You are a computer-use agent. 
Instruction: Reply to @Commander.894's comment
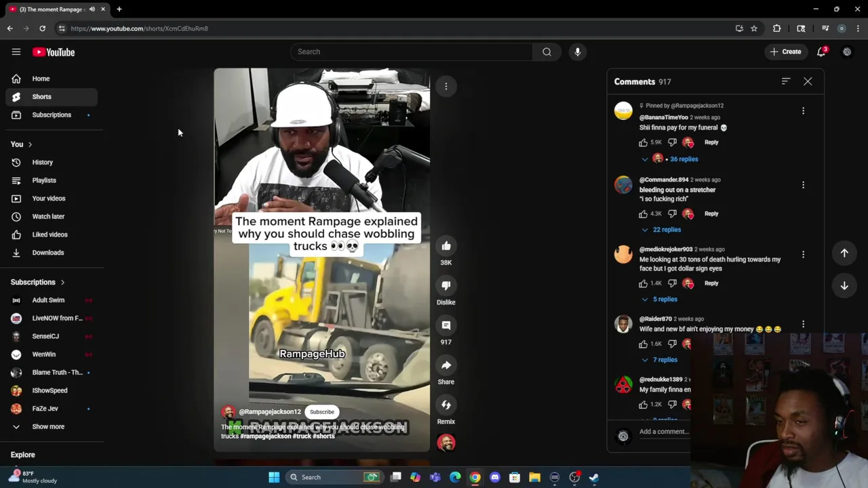coord(711,213)
